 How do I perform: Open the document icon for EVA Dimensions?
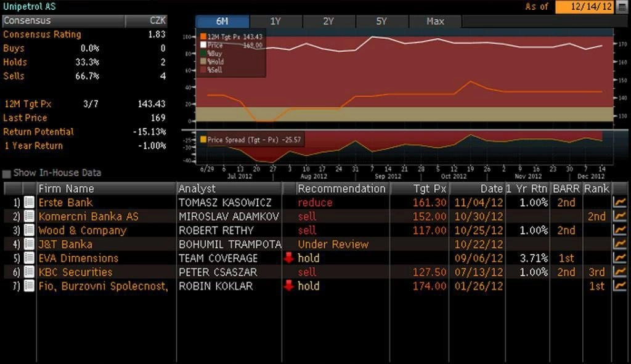(x=29, y=258)
